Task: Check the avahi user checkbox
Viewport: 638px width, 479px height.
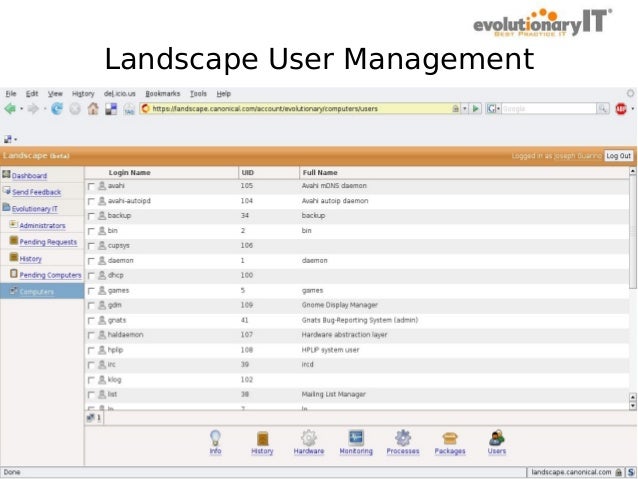Action: tap(91, 186)
